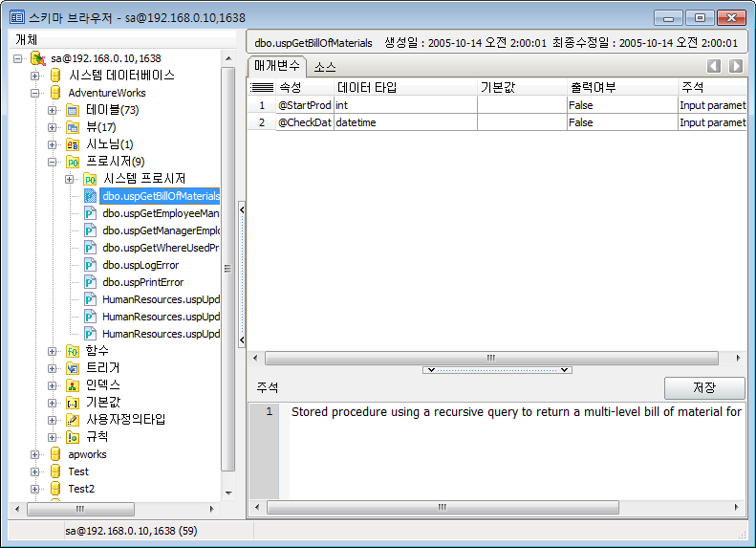This screenshot has width=756, height=548.
Task: Click the server connection icon sa@192.168.0.10,1638
Action: (37, 58)
